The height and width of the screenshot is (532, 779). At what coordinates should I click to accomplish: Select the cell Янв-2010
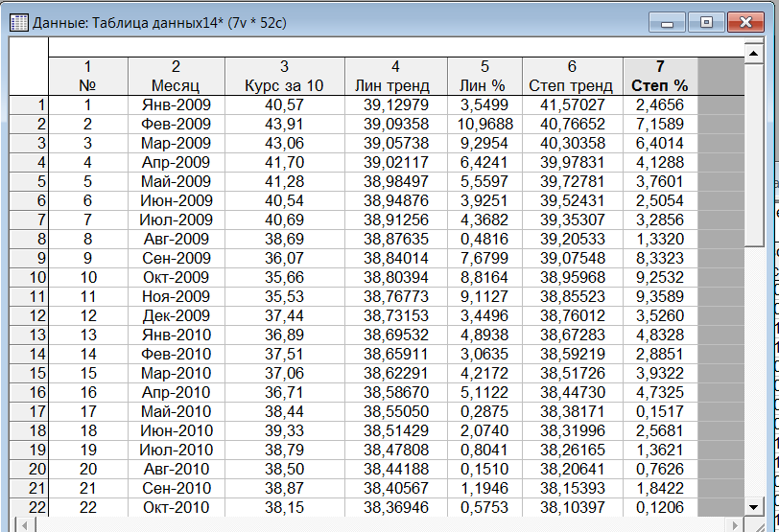pos(177,335)
